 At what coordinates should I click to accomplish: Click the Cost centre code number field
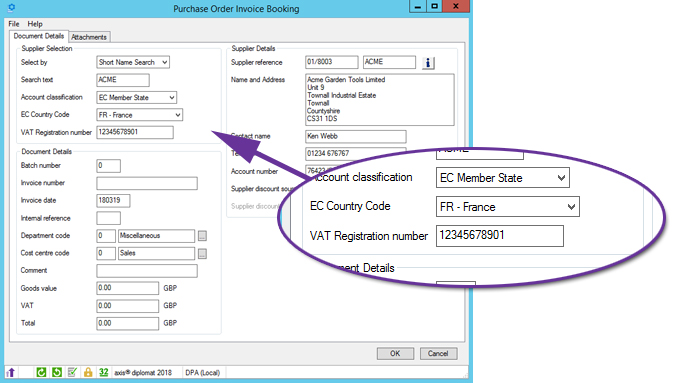(x=106, y=254)
